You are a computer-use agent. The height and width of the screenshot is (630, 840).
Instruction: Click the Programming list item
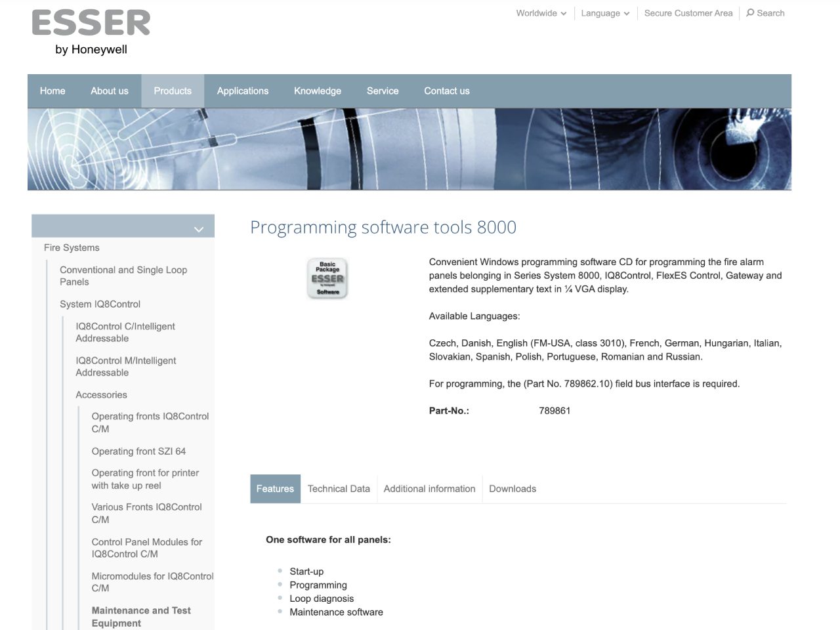point(318,585)
